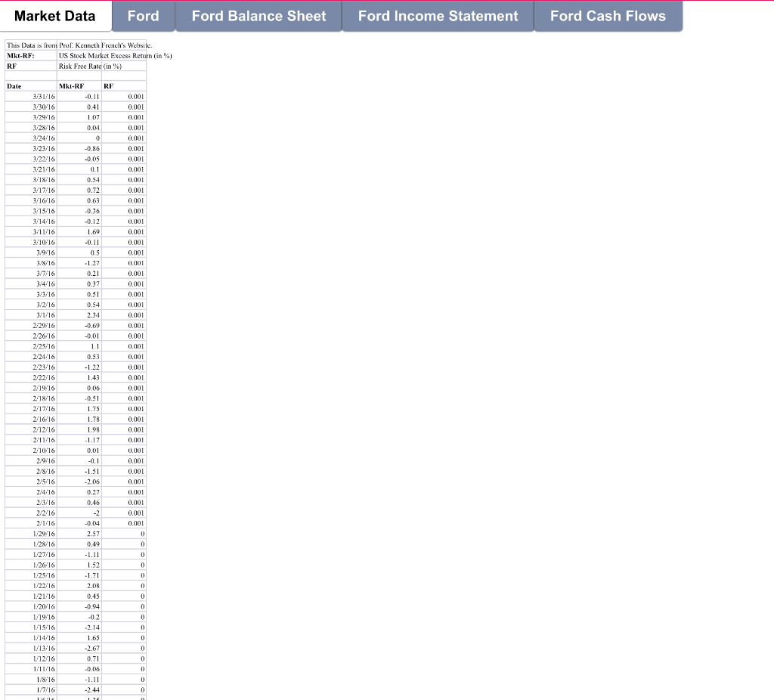
Task: View the Ford Income Statement tab
Action: coord(437,16)
